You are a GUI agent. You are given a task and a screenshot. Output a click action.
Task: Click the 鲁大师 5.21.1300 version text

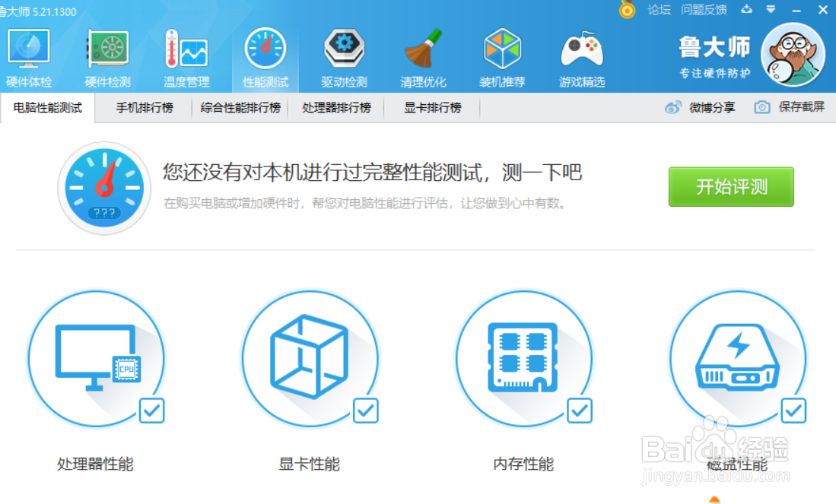[x=38, y=11]
